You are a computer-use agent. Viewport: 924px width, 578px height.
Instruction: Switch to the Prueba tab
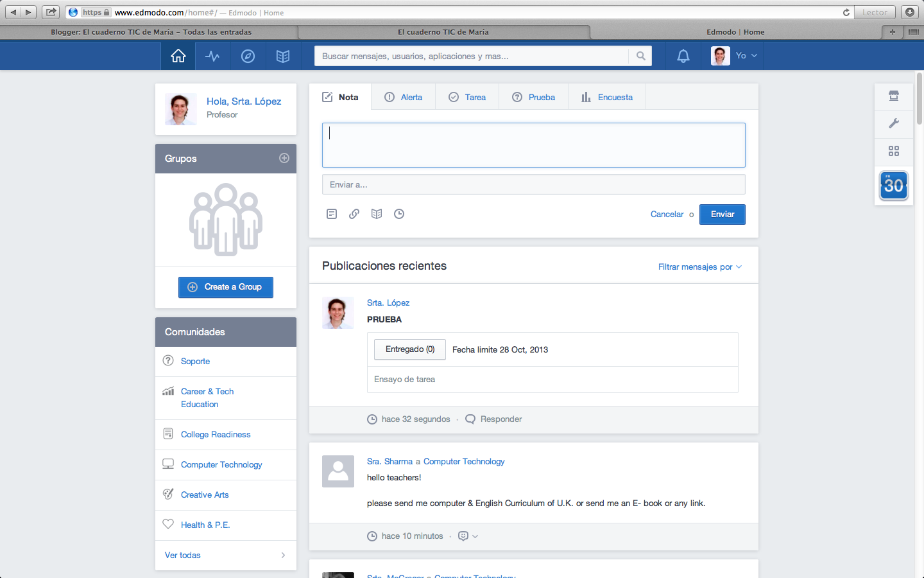(534, 97)
